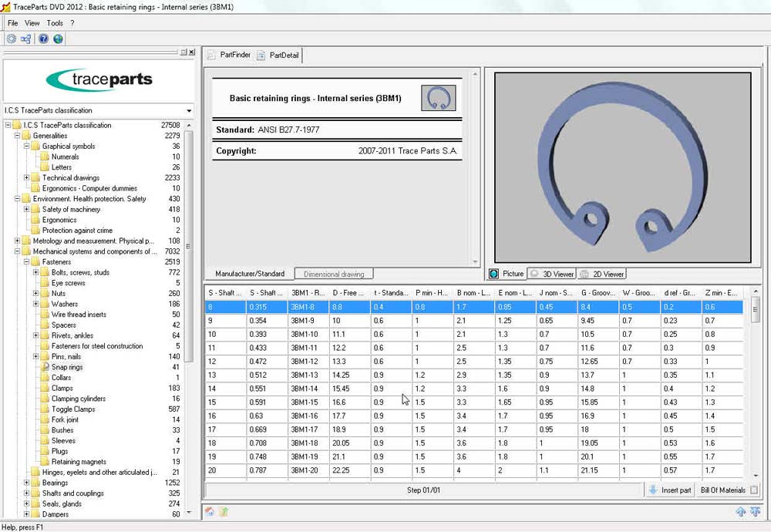Expand the Bolts, screws, studs node
Image resolution: width=771 pixels, height=532 pixels.
pyautogui.click(x=36, y=272)
